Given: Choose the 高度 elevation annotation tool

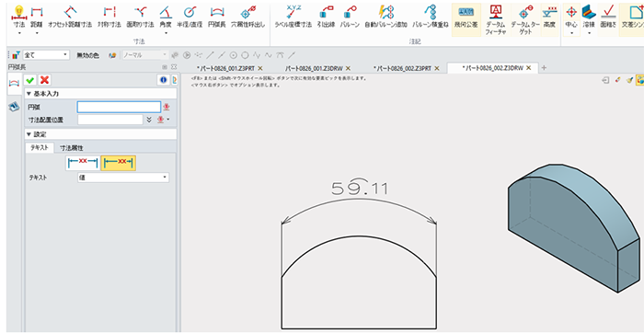Looking at the screenshot, I should click(x=548, y=16).
